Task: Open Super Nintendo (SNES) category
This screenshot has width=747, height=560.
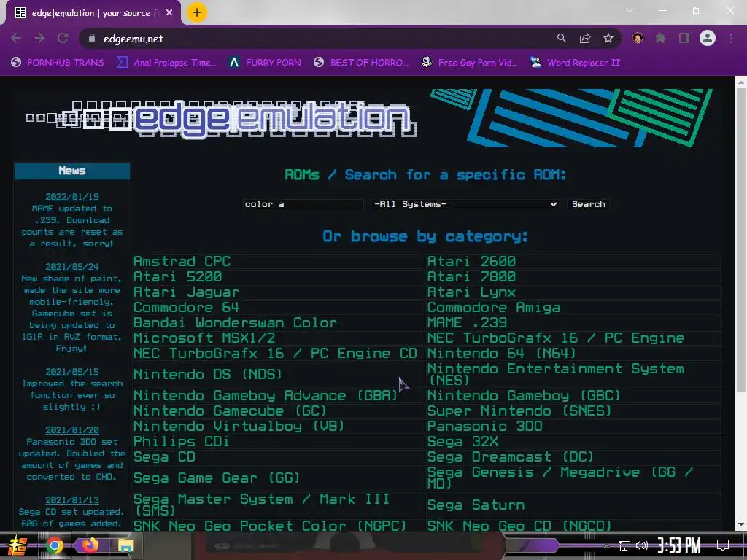Action: (x=519, y=411)
